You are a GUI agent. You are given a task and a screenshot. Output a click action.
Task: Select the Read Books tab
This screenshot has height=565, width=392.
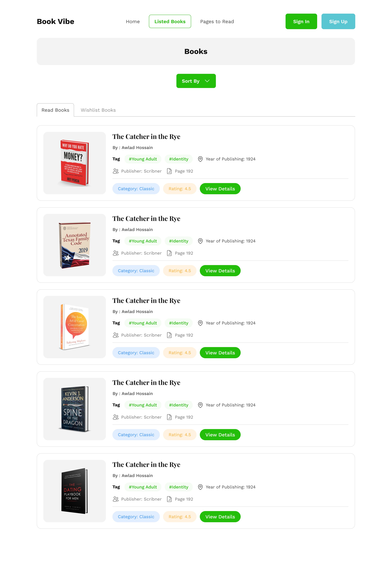pyautogui.click(x=55, y=110)
